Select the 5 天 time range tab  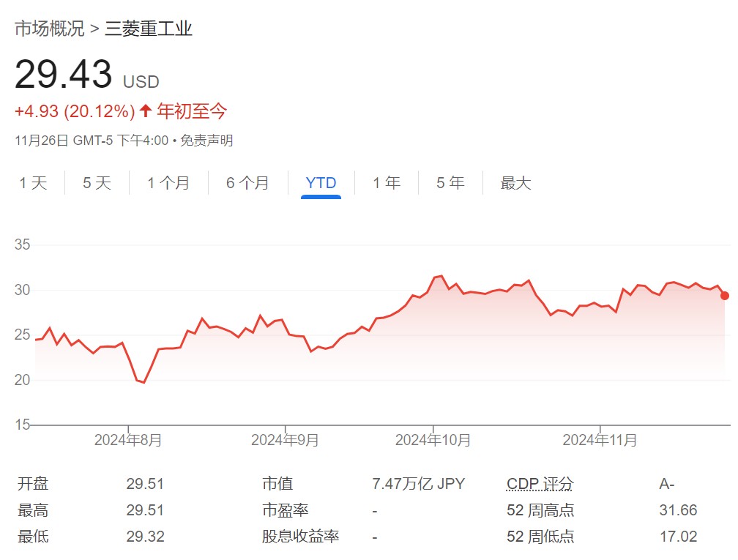pyautogui.click(x=97, y=182)
